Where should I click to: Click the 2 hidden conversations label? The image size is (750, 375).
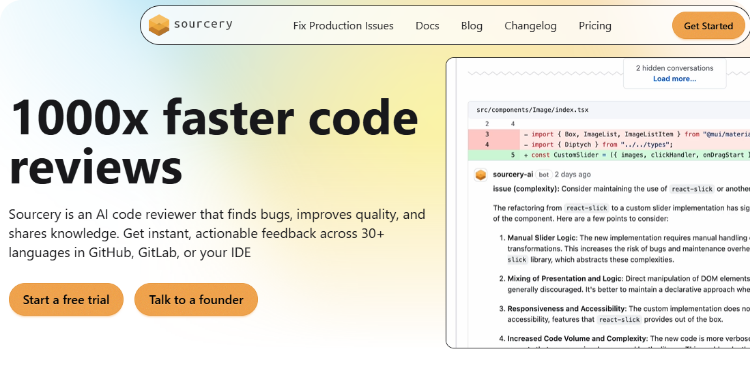tap(674, 68)
